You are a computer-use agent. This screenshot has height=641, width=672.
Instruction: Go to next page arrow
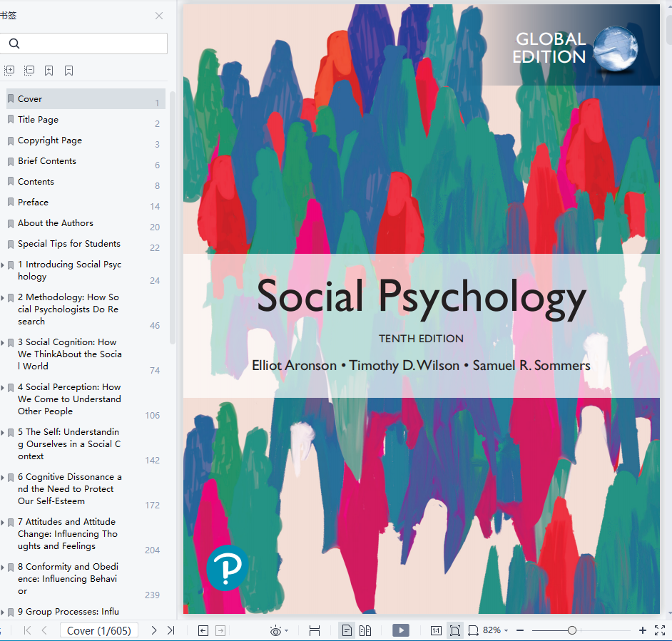coord(154,630)
